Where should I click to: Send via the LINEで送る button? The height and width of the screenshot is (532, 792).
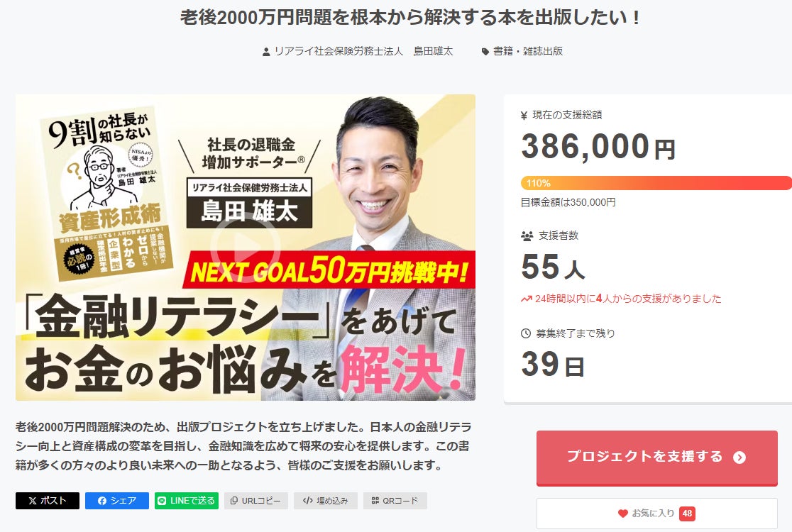pos(187,501)
